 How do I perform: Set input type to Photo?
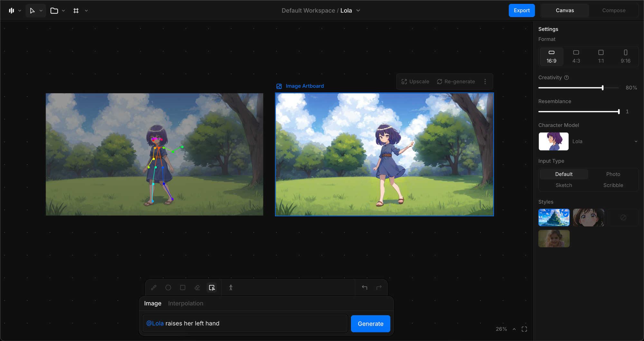(613, 174)
